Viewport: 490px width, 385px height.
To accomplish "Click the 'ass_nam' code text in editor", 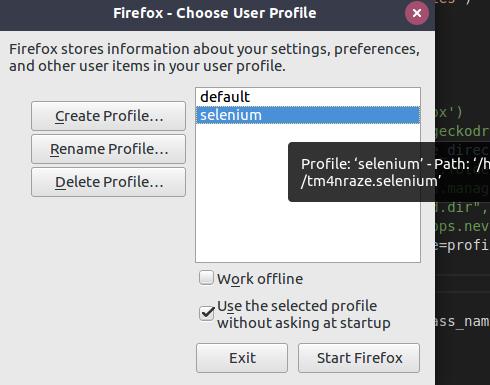I will (x=462, y=321).
